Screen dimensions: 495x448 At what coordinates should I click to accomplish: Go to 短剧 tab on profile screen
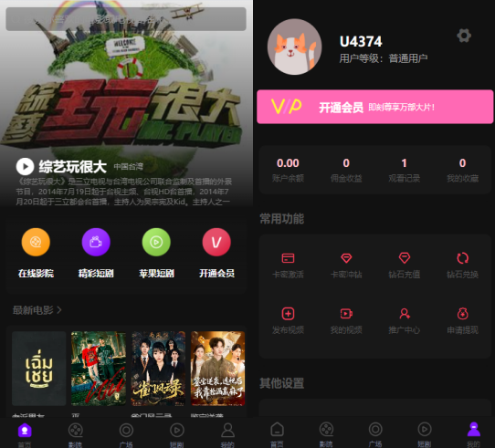point(425,433)
